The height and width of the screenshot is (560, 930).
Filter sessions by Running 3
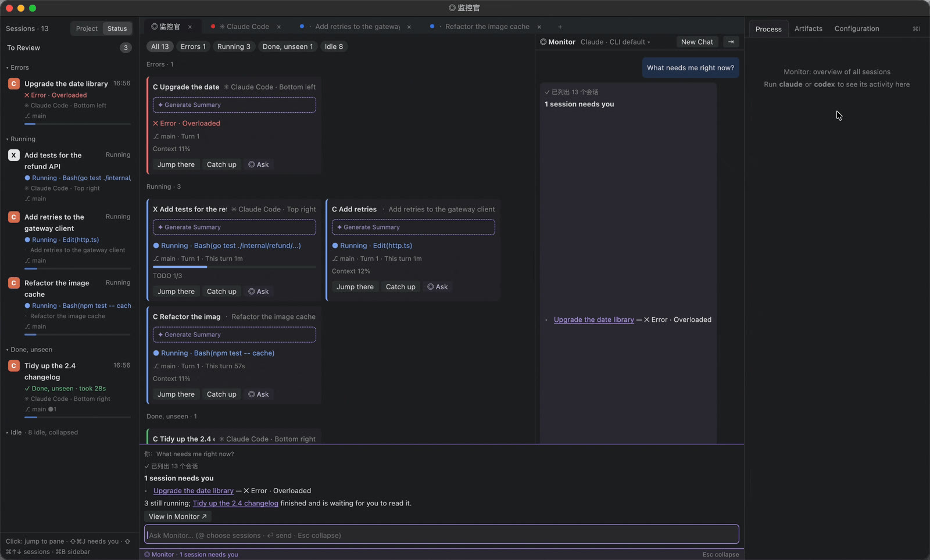coord(234,46)
